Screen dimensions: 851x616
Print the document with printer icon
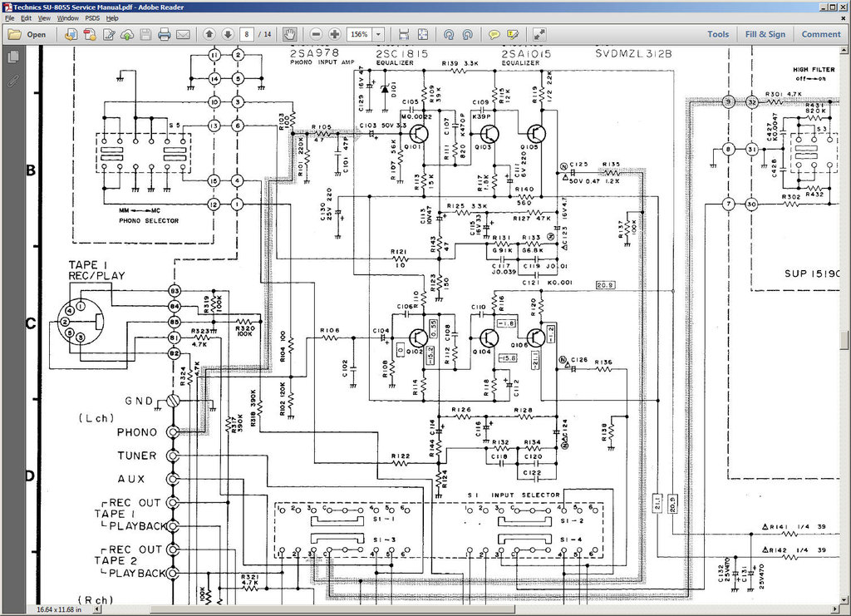pyautogui.click(x=164, y=34)
